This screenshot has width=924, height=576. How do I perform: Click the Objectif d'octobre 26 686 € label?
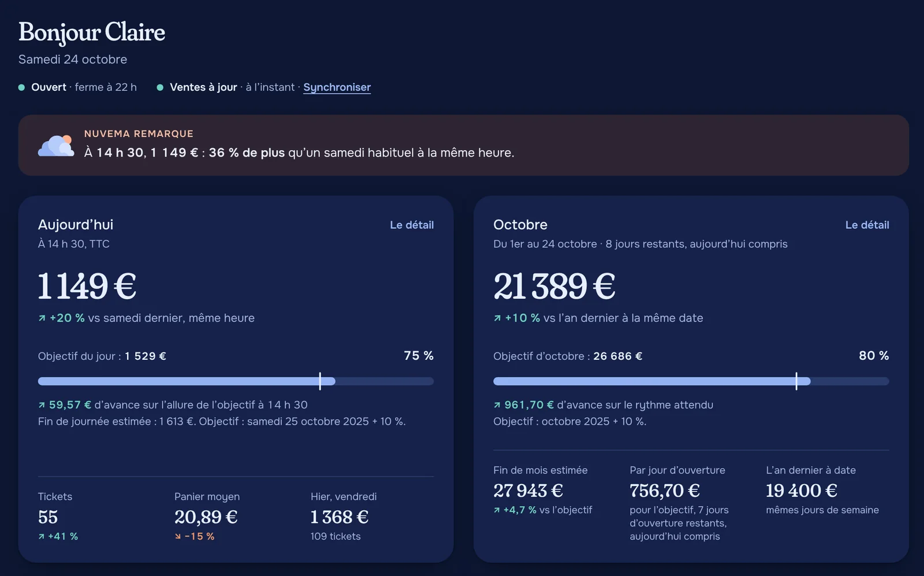point(568,356)
